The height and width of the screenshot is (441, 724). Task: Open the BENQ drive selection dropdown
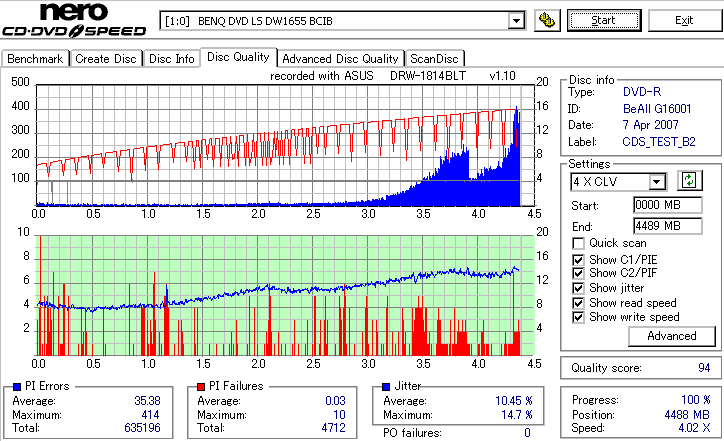pos(516,21)
